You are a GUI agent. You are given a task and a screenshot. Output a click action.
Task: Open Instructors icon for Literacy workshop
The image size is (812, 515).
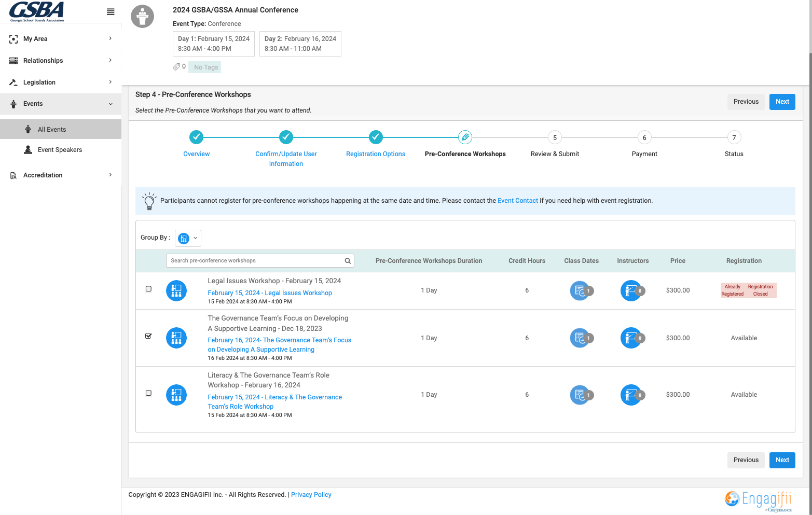[x=631, y=395]
